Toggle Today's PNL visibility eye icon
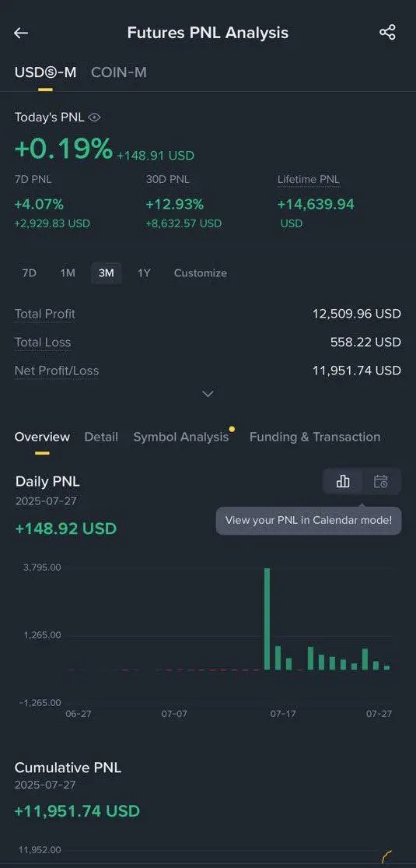416x868 pixels. pos(95,118)
